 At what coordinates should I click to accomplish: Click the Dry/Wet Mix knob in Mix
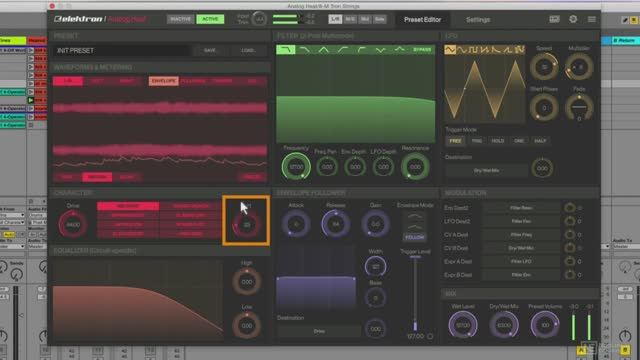click(x=504, y=325)
